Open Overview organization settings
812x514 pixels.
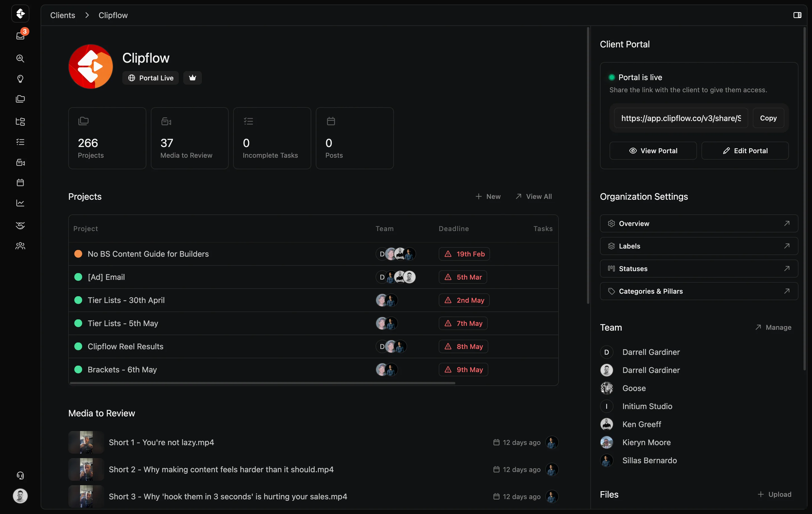click(699, 223)
